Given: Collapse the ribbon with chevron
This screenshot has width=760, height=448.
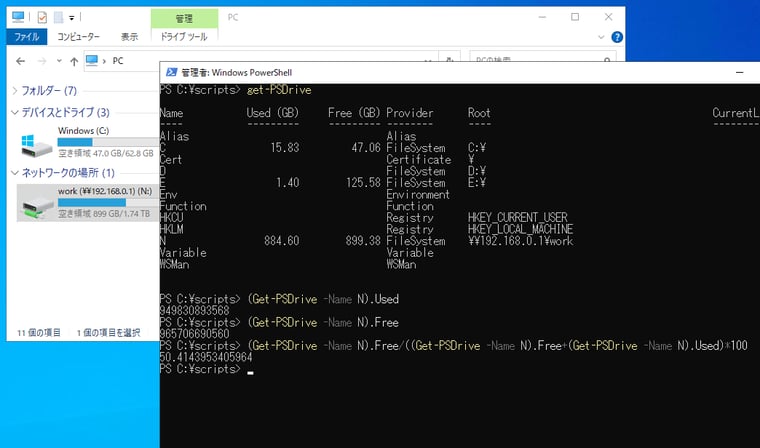Looking at the screenshot, I should (601, 37).
